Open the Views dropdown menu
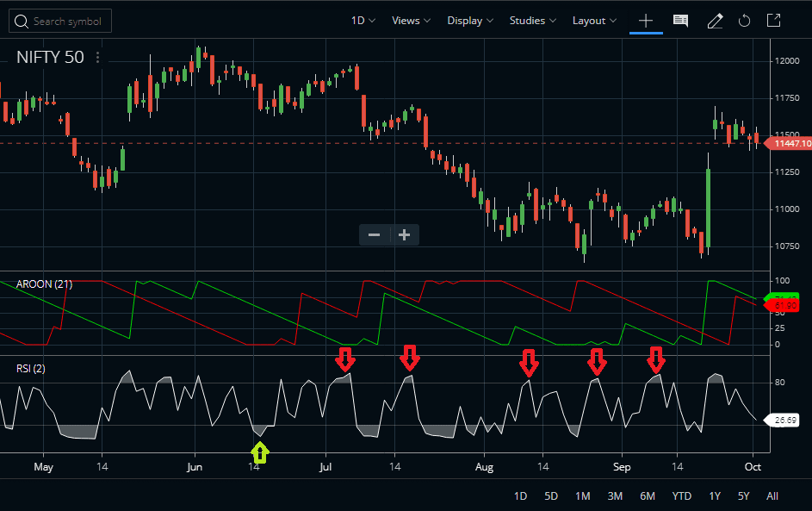 (412, 21)
